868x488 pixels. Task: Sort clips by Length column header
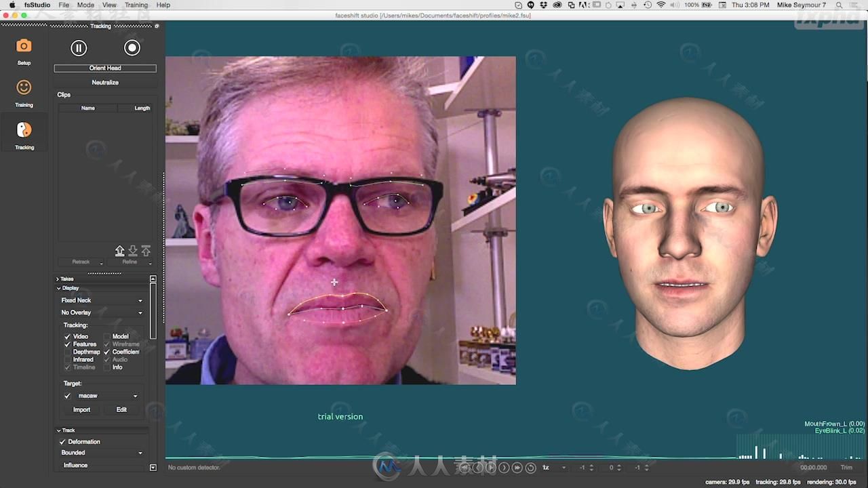pos(134,108)
